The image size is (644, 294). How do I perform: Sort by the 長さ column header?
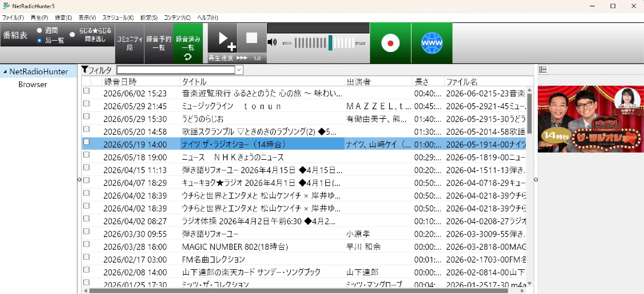click(x=428, y=82)
